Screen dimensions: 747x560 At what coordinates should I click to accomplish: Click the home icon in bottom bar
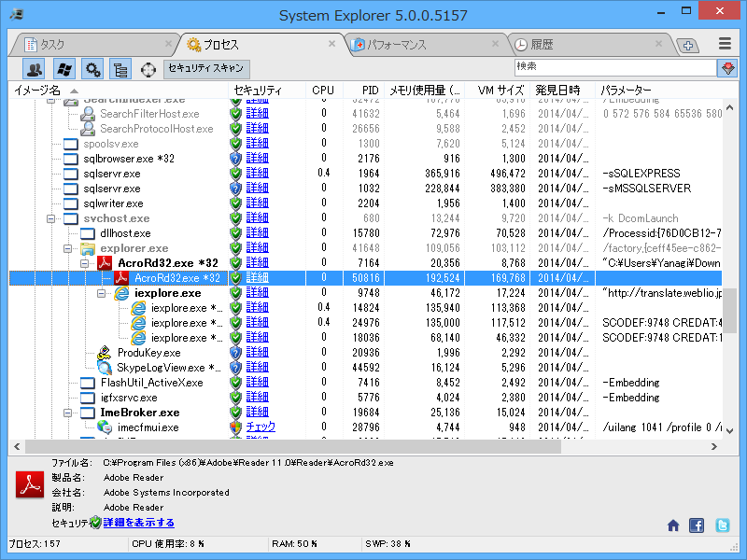point(673,525)
